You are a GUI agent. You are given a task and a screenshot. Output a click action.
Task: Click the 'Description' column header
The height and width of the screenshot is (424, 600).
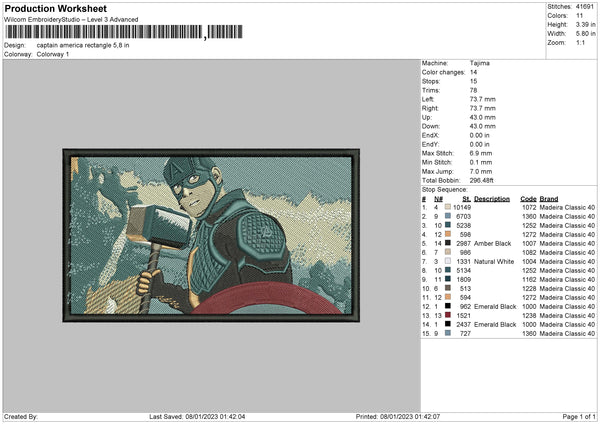coord(492,199)
